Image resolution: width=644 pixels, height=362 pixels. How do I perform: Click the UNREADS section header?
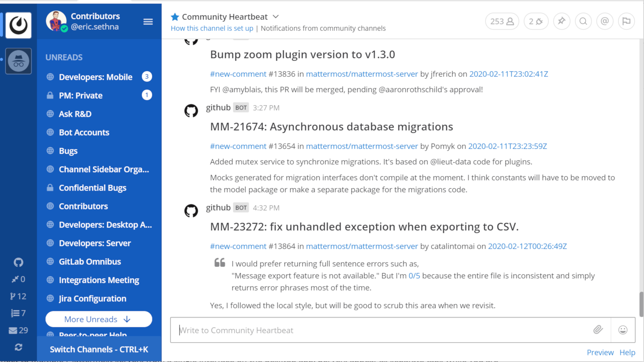point(64,57)
